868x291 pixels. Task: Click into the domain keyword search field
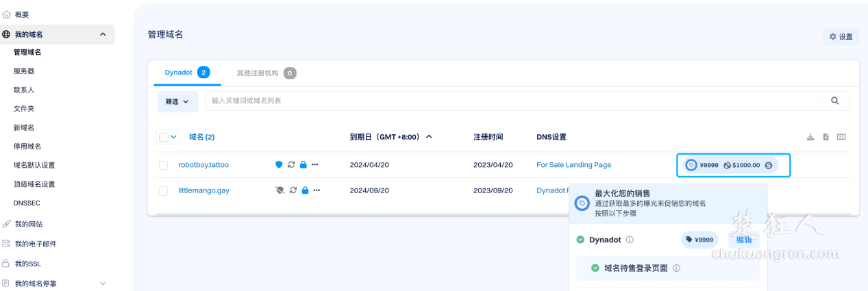[514, 101]
